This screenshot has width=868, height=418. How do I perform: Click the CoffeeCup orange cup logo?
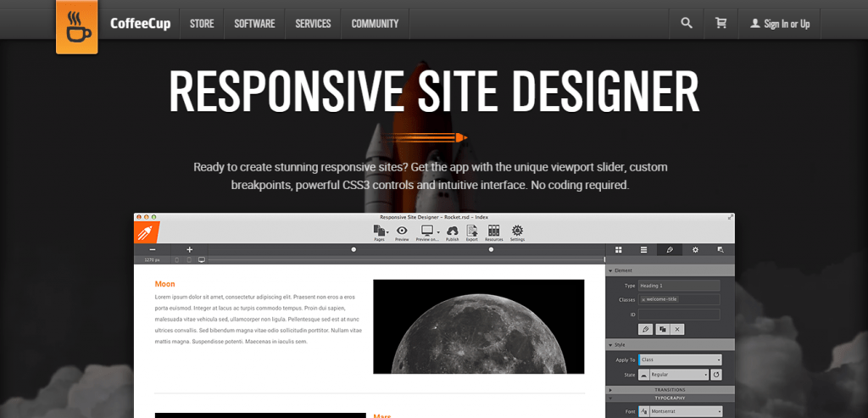click(77, 26)
